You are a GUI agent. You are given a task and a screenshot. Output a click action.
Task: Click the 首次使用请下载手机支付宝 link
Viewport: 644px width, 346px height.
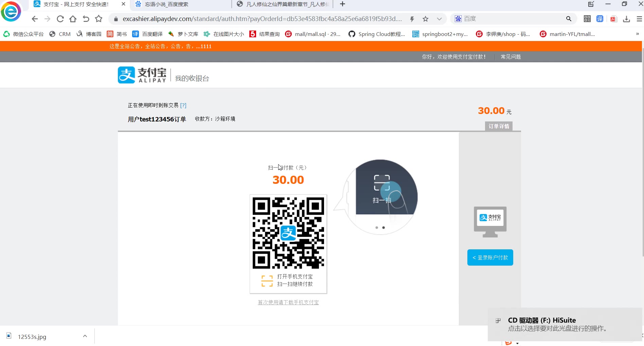(288, 302)
